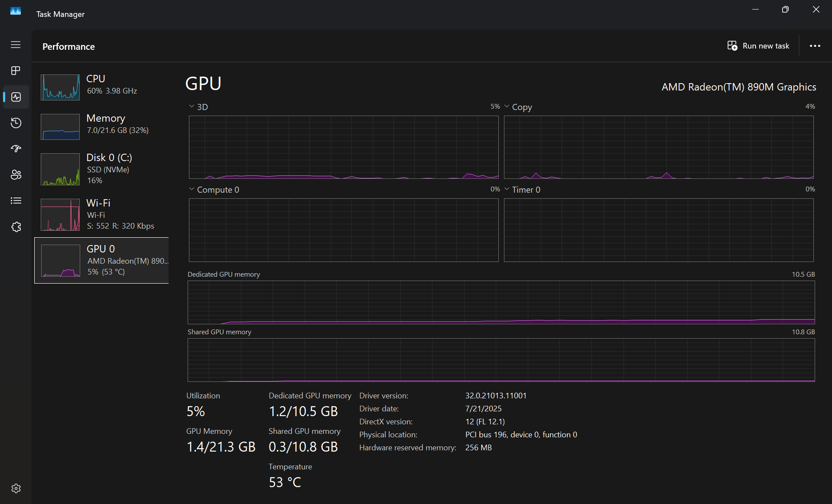Select CPU in the performance list
Viewport: 832px width, 504px height.
coord(101,87)
